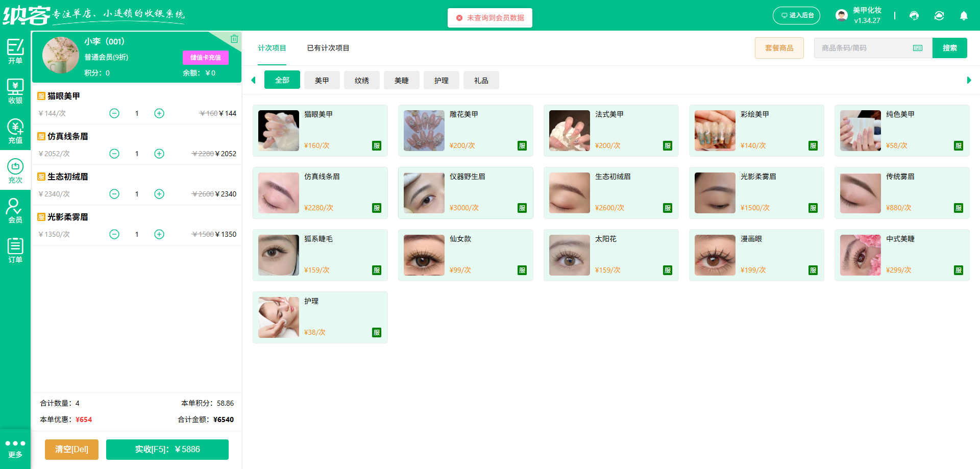Image resolution: width=980 pixels, height=469 pixels.
Task: Click the notification bell icon
Action: tap(964, 16)
